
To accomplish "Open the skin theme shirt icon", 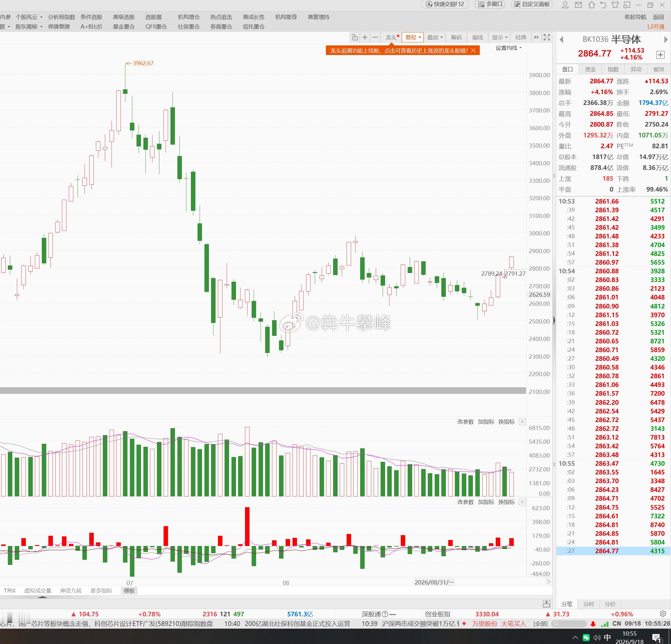I will pos(615,5).
